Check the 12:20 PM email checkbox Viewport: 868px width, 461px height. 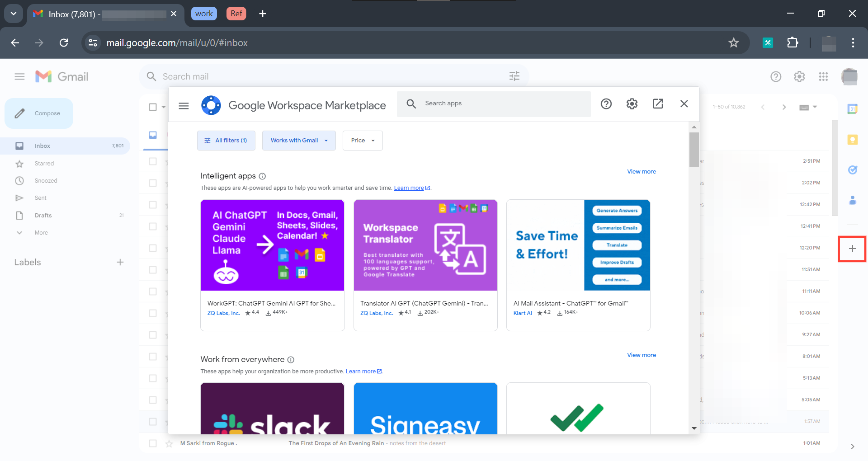153,248
